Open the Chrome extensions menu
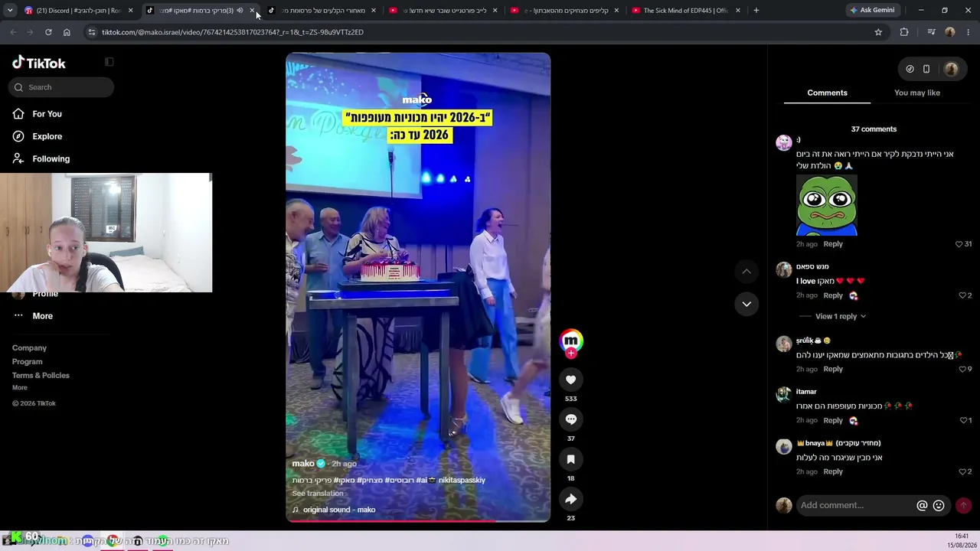The image size is (980, 551). (x=904, y=32)
